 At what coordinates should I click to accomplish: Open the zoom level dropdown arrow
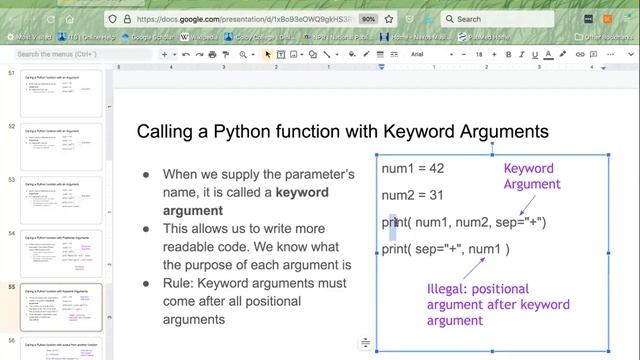253,54
